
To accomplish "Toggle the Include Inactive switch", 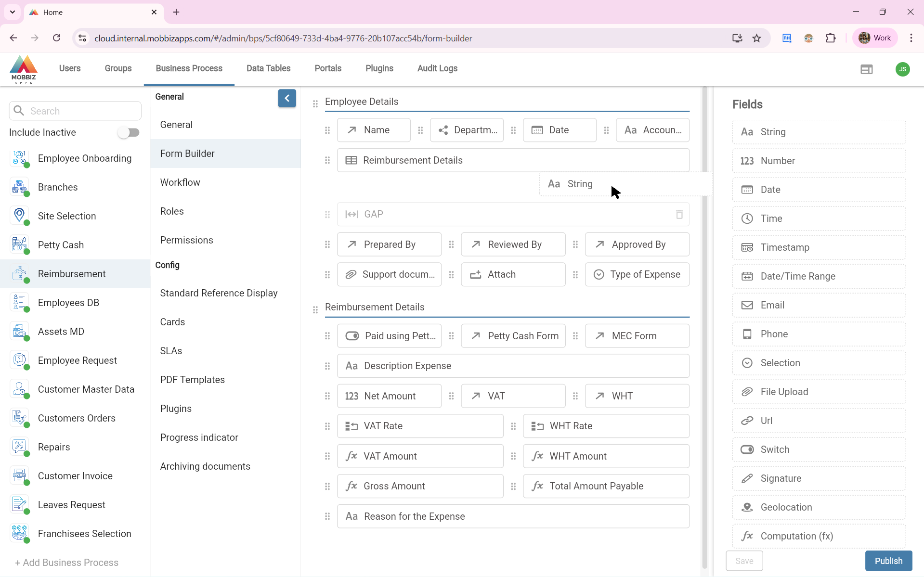I will (x=129, y=132).
